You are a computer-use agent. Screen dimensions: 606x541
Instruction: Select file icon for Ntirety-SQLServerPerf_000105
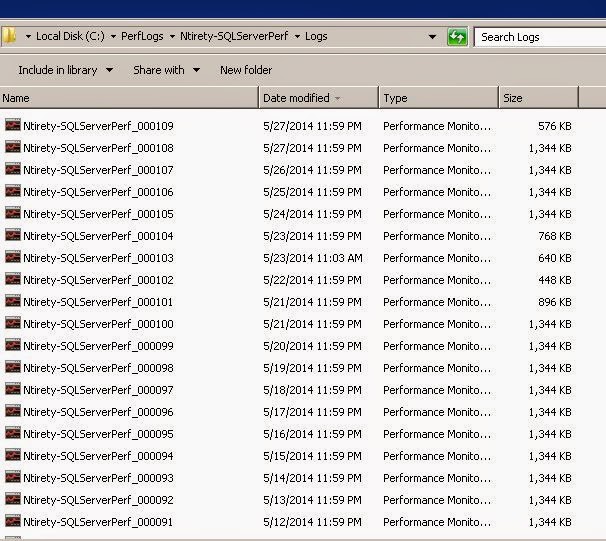[x=13, y=213]
